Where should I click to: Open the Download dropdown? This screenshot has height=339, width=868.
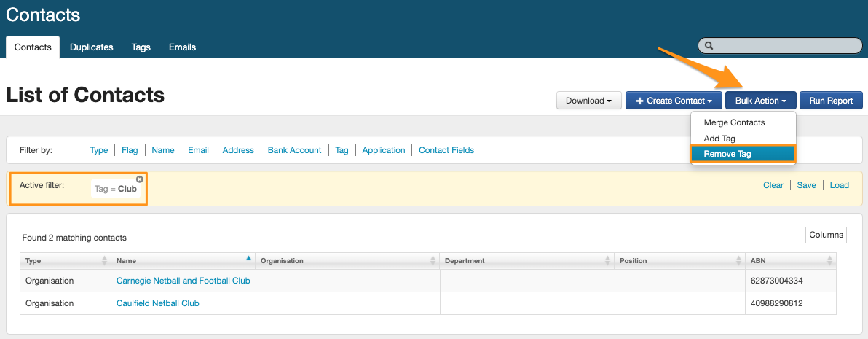click(x=588, y=101)
